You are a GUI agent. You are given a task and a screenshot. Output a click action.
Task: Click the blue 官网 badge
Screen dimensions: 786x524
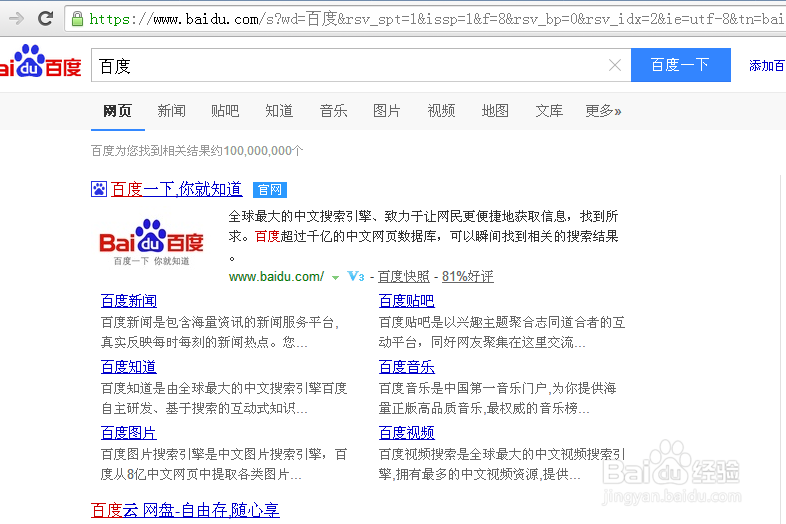pyautogui.click(x=270, y=190)
